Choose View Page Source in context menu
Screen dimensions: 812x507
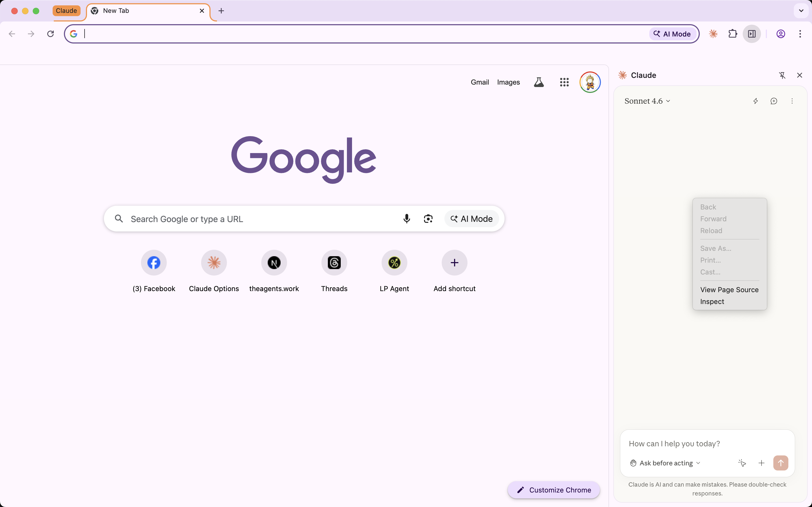coord(730,290)
